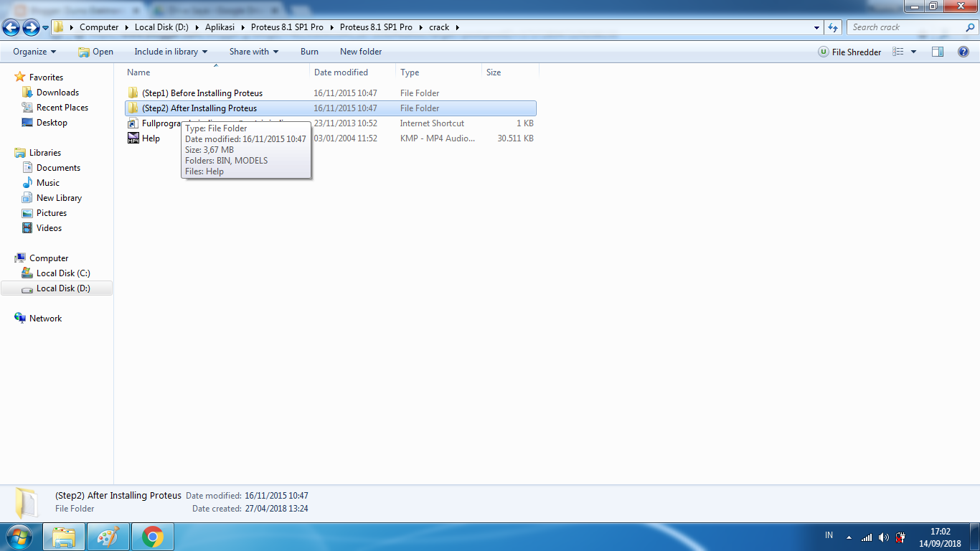Open Local Disk (C:) in navigation pane
This screenshot has height=551, width=980.
(63, 273)
